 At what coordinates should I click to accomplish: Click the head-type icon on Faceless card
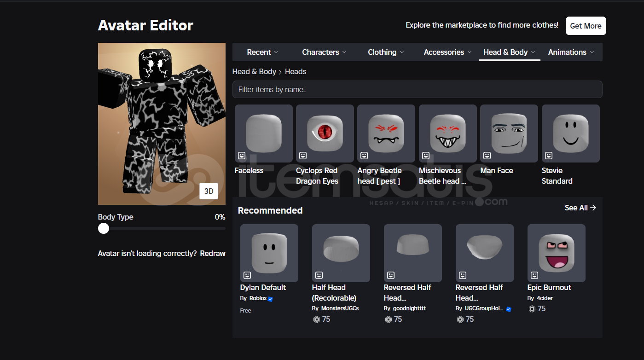[x=242, y=156]
